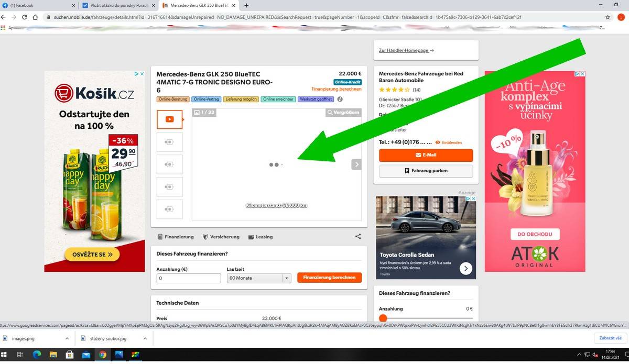The image size is (629, 364).
Task: Click Fahrzeug parken button
Action: 426,171
